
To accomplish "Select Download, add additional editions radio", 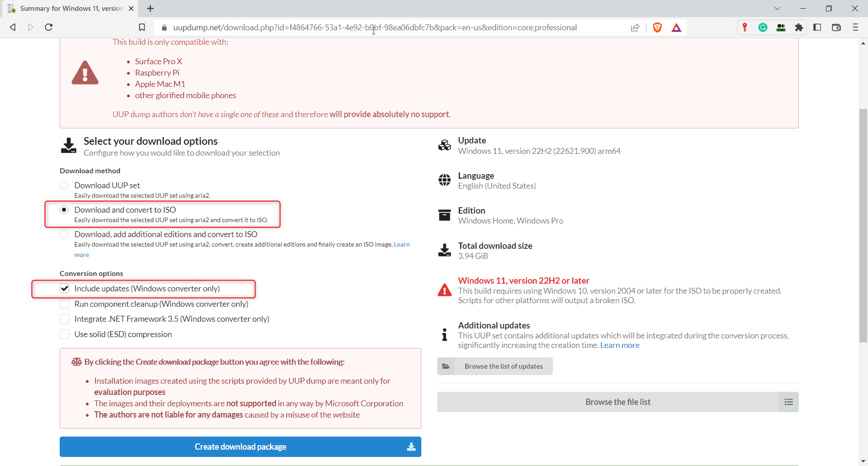I will (x=64, y=234).
